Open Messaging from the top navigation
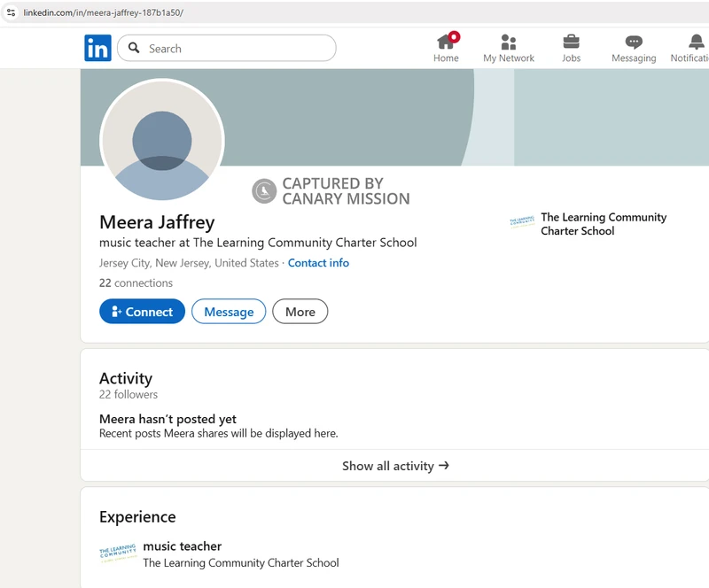709x588 pixels. pos(633,42)
